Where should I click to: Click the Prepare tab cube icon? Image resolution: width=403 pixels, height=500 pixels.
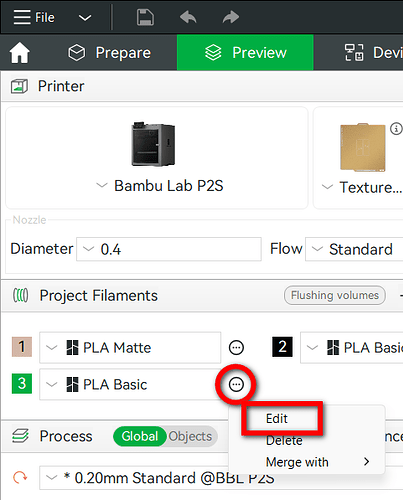[x=77, y=52]
